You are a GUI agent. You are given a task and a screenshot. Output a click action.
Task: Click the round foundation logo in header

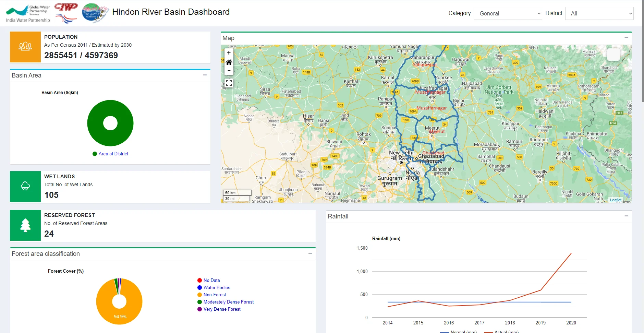(x=95, y=13)
